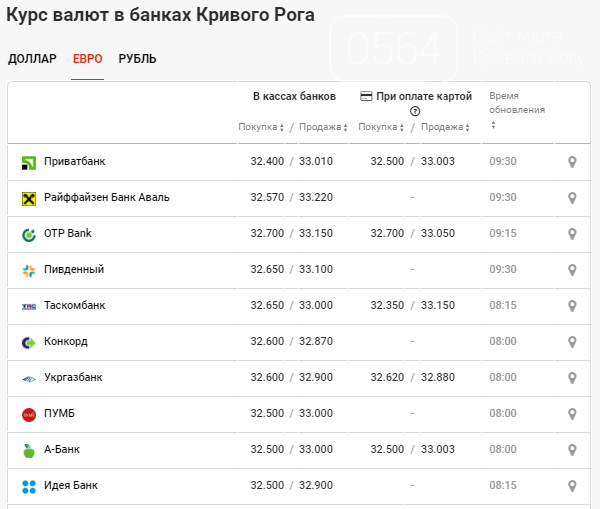Viewport: 600px width, 509px height.
Task: Click the ПУМБ red logo icon
Action: (29, 414)
